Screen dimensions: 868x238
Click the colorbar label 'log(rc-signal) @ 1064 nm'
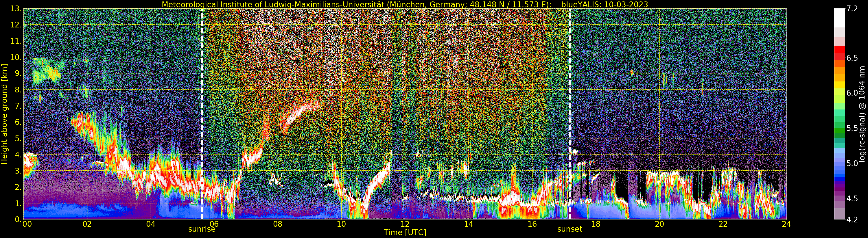862,114
